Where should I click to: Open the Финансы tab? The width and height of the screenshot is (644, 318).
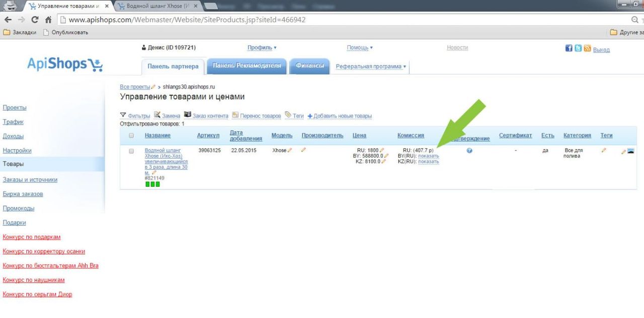310,66
